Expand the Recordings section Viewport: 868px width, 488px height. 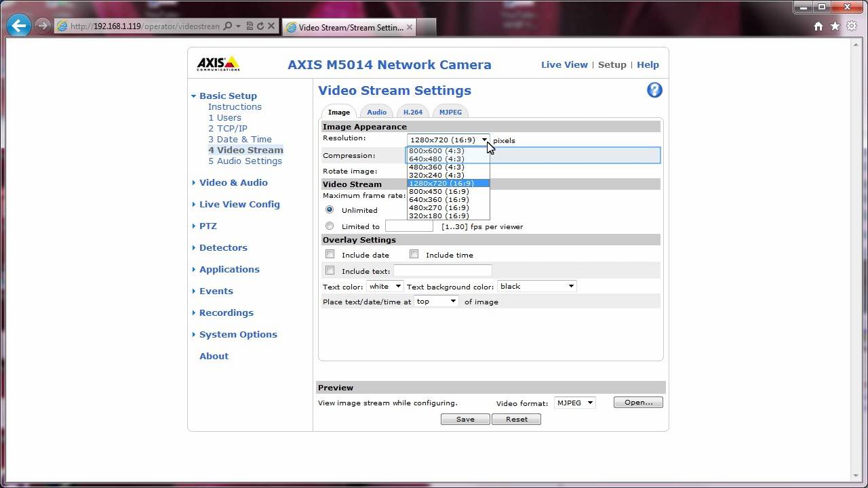[x=226, y=312]
